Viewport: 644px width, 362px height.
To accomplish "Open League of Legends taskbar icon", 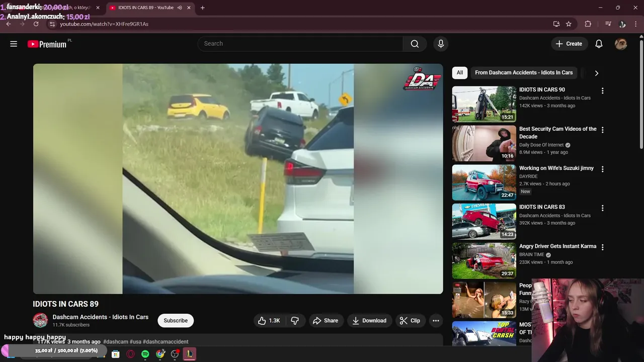I will pos(190,354).
